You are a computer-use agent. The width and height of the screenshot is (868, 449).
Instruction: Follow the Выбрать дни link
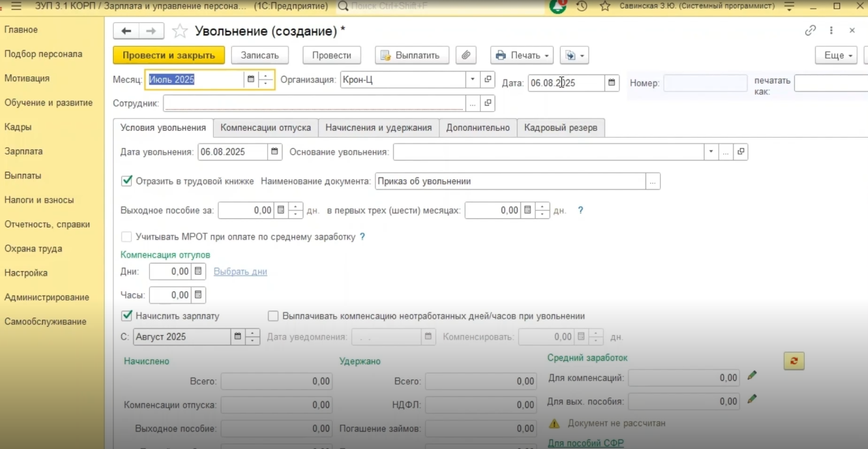tap(240, 271)
